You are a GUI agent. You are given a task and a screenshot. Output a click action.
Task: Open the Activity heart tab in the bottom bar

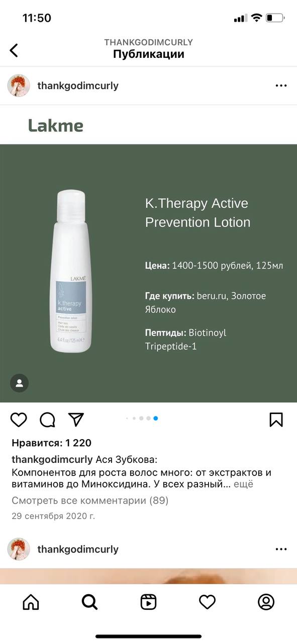tap(207, 602)
